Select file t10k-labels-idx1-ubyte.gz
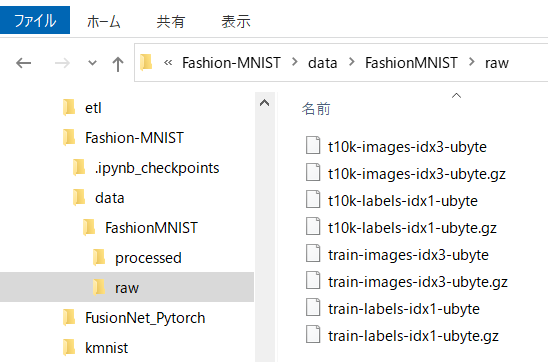The image size is (548, 362). coord(412,228)
